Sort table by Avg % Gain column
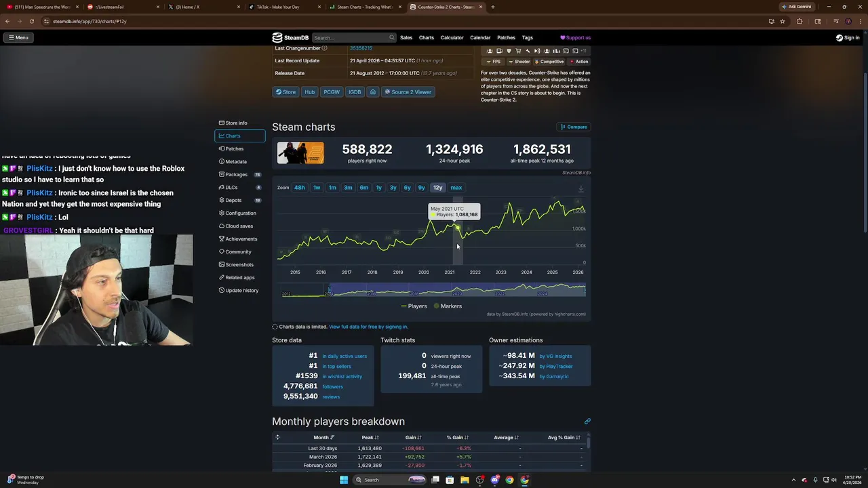 tap(564, 438)
